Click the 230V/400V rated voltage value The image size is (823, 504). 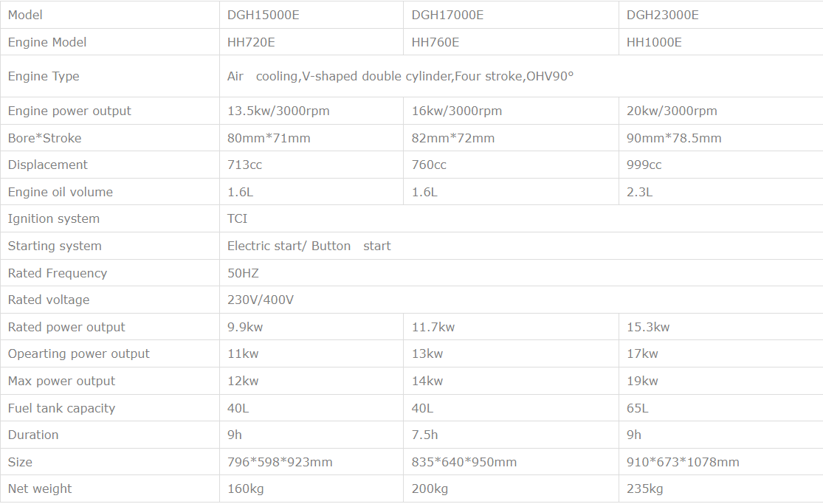(x=261, y=300)
